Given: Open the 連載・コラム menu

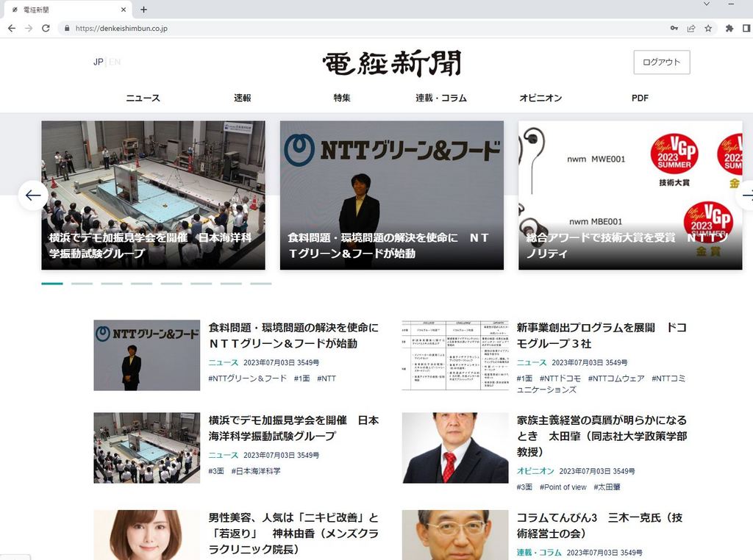Looking at the screenshot, I should 441,98.
